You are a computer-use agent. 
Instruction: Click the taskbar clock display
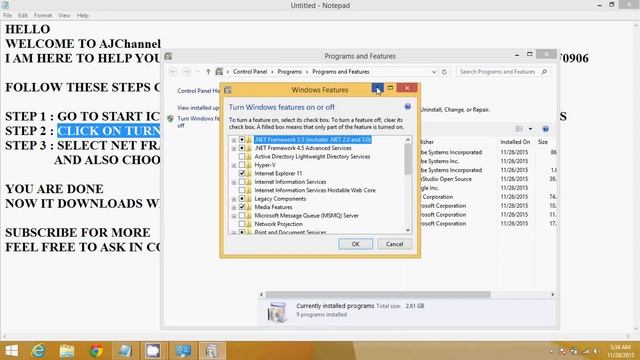click(x=620, y=351)
